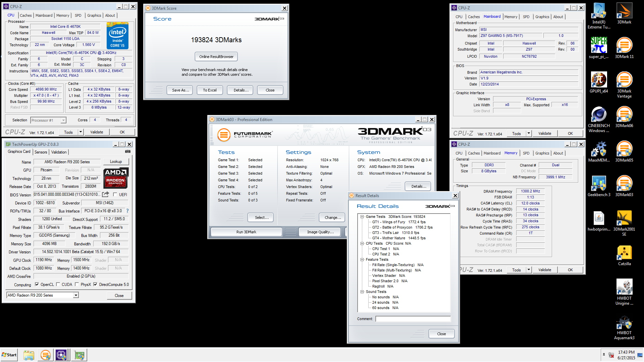This screenshot has width=644, height=362.
Task: Switch to GPU-Z taskbar button
Action: pyautogui.click(x=80, y=355)
